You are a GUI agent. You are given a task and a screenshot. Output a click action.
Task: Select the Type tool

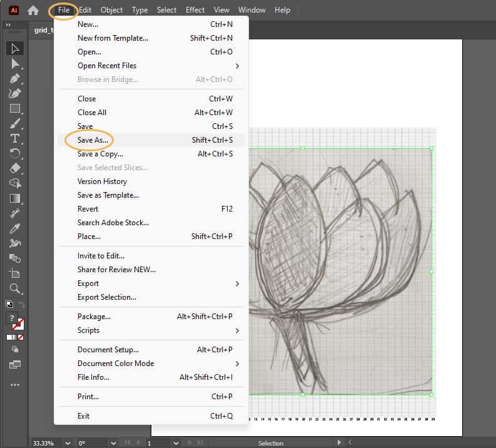coord(15,138)
